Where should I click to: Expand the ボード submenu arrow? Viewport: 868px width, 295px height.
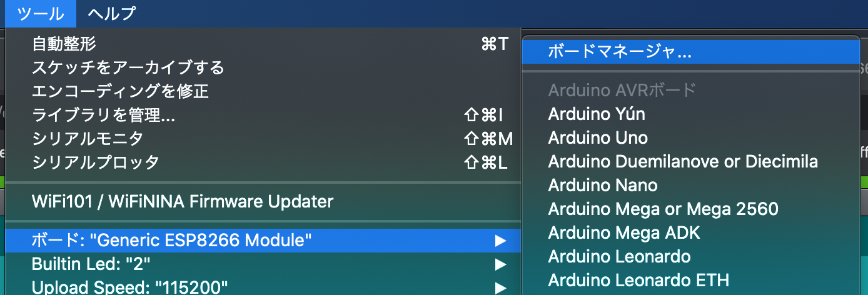pyautogui.click(x=500, y=240)
